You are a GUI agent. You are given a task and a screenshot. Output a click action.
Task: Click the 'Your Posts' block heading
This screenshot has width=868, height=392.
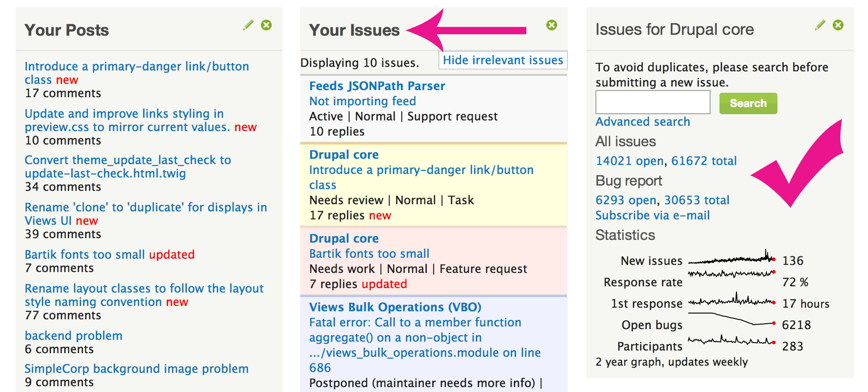(66, 30)
